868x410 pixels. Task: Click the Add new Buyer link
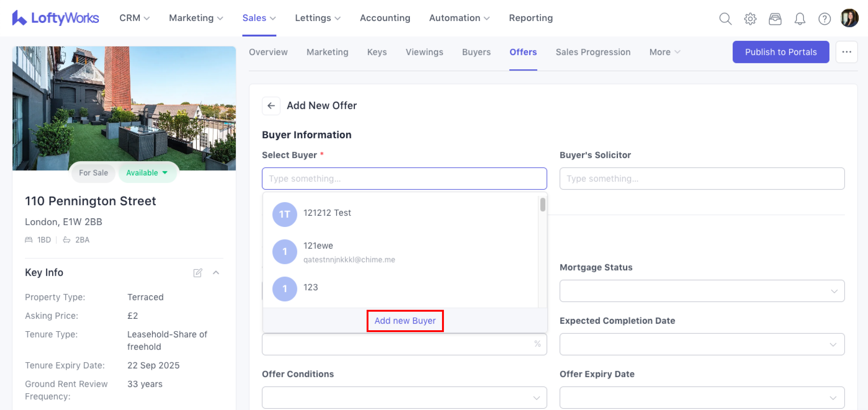[405, 320]
